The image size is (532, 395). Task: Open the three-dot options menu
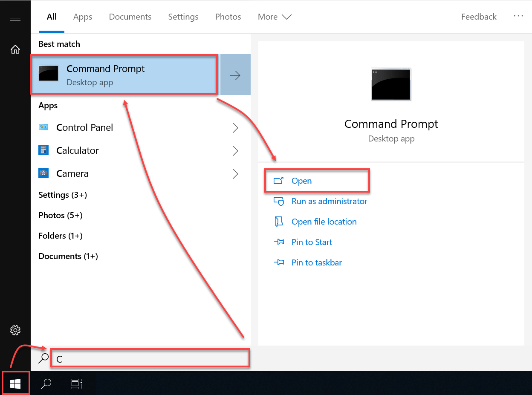pos(518,16)
